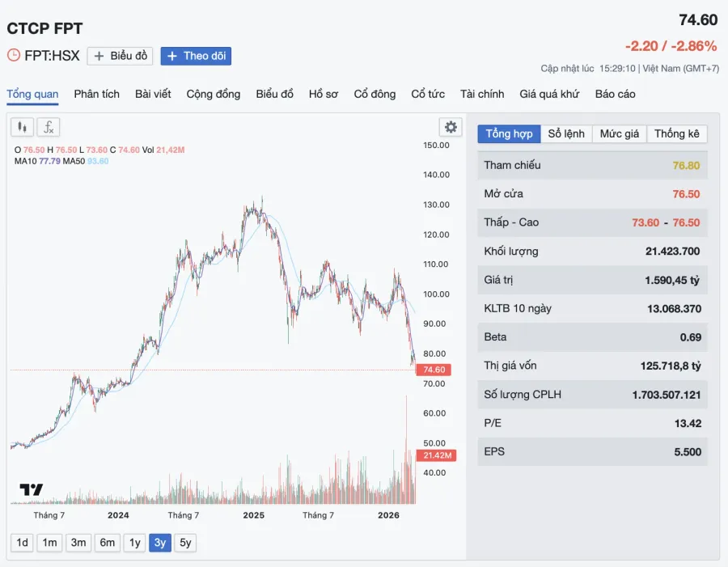Click the TradingView logo on chart
Screen dimensions: 728x567
coord(31,489)
